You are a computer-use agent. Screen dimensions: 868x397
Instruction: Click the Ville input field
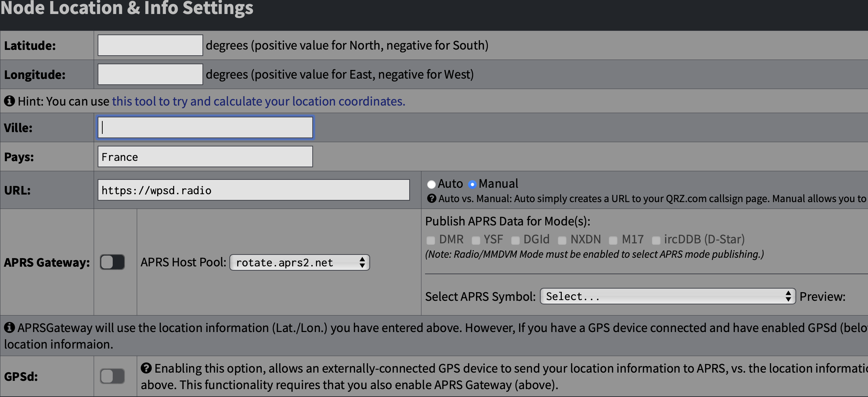(x=205, y=127)
